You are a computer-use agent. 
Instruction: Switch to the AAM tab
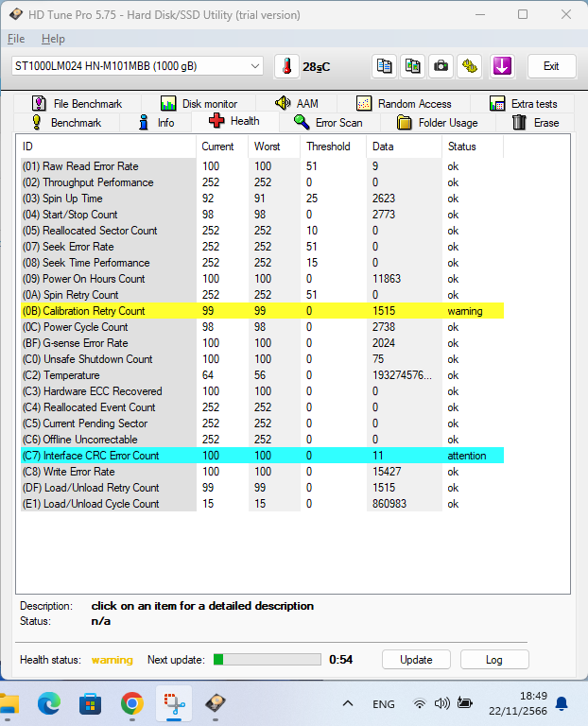pos(297,103)
